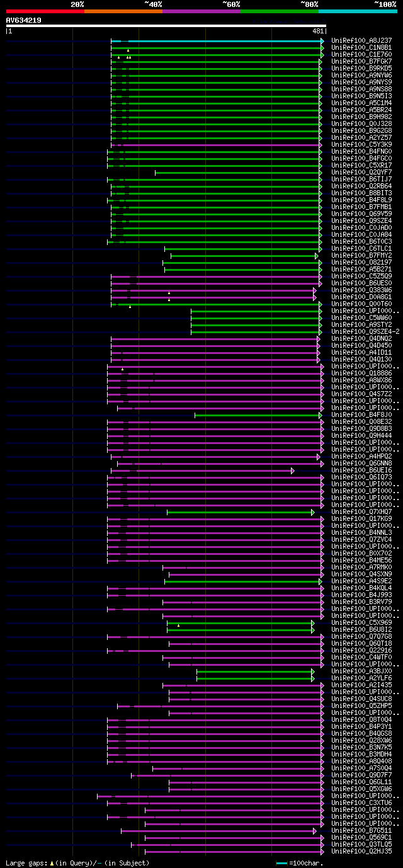Click the end arrowhead of the B6UEI6 alignment
Screen dimensions: 403x868
point(293,470)
